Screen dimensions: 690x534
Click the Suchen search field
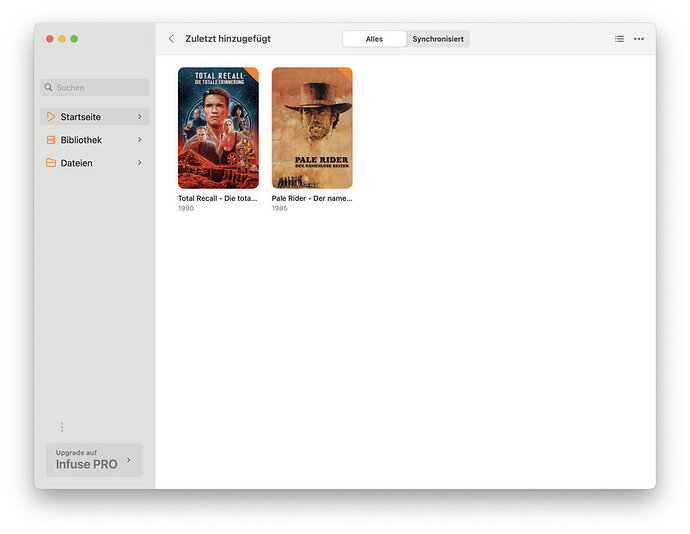point(95,87)
